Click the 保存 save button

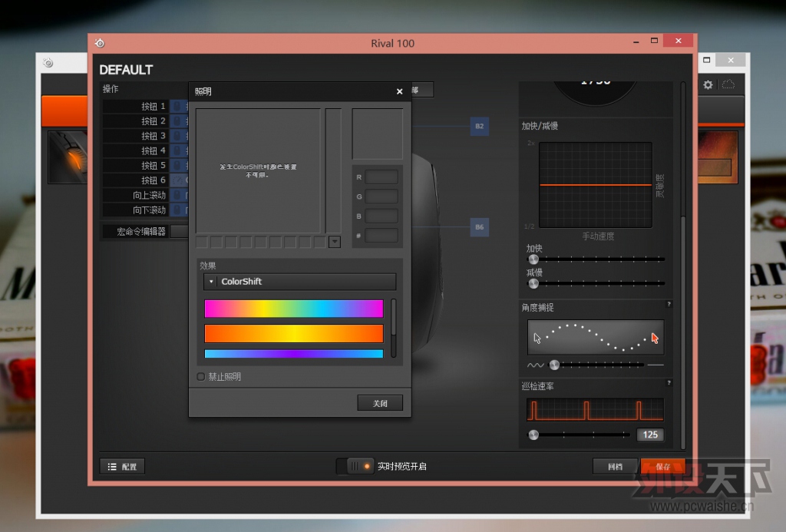(x=662, y=466)
